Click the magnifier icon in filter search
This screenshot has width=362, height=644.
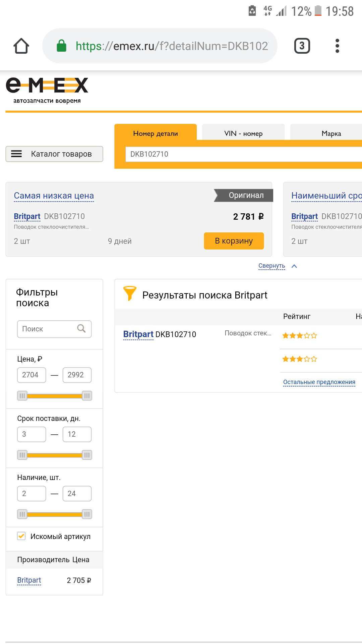(x=81, y=328)
